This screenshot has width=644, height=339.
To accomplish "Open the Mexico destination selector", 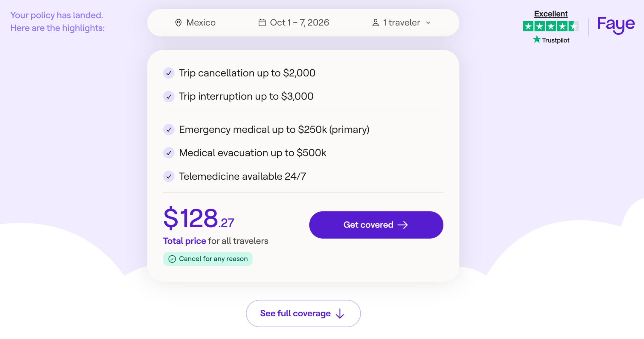I will pyautogui.click(x=195, y=23).
